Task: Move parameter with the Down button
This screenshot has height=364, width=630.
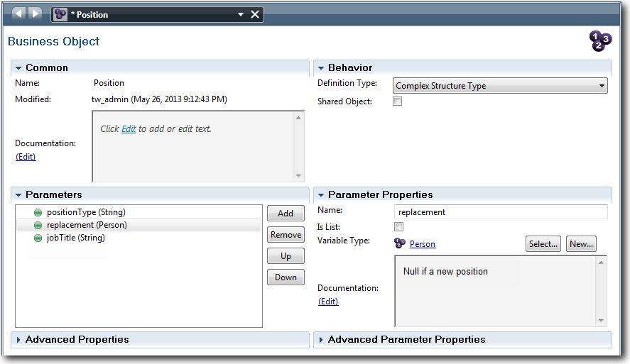Action: 286,277
